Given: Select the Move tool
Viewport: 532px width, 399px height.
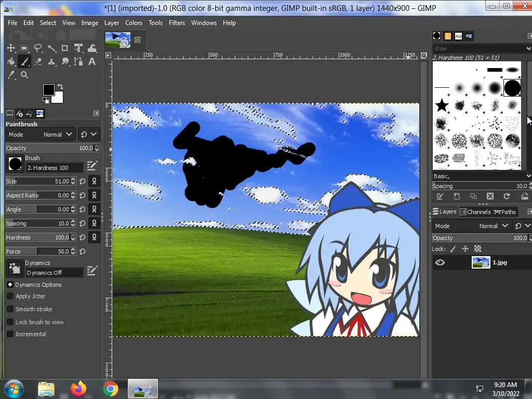Looking at the screenshot, I should coord(11,48).
